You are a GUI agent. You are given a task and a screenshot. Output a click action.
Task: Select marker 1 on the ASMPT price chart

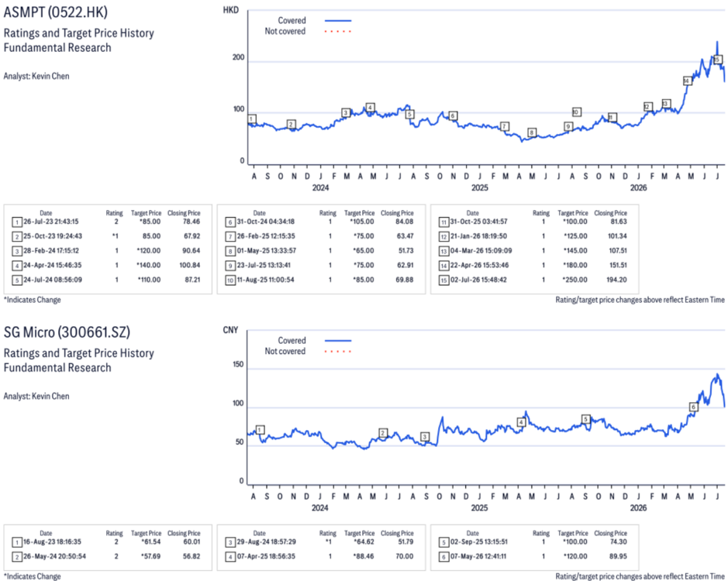(252, 119)
